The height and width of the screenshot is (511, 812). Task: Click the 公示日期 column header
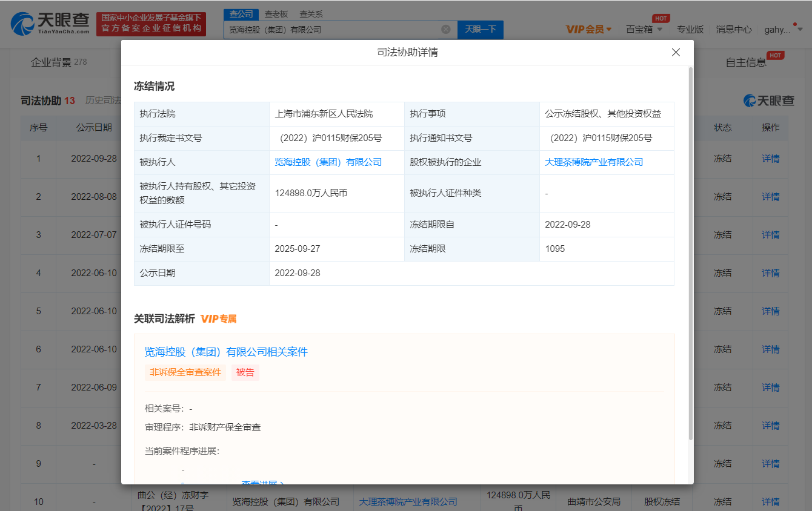pyautogui.click(x=94, y=128)
